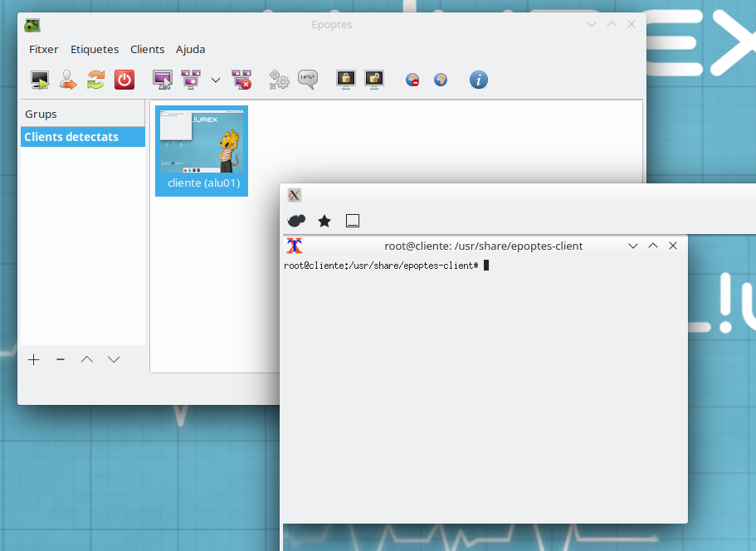Open the broadcast options dropdown arrow
756x551 pixels.
[216, 80]
